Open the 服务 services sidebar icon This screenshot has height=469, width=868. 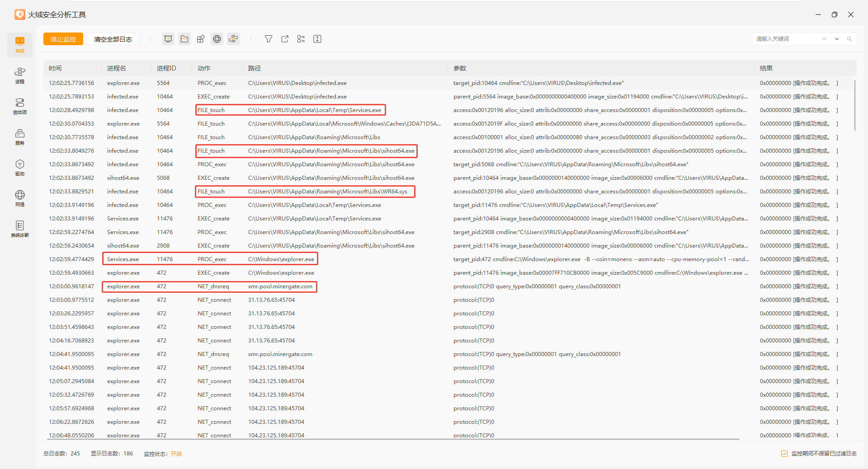coord(20,137)
